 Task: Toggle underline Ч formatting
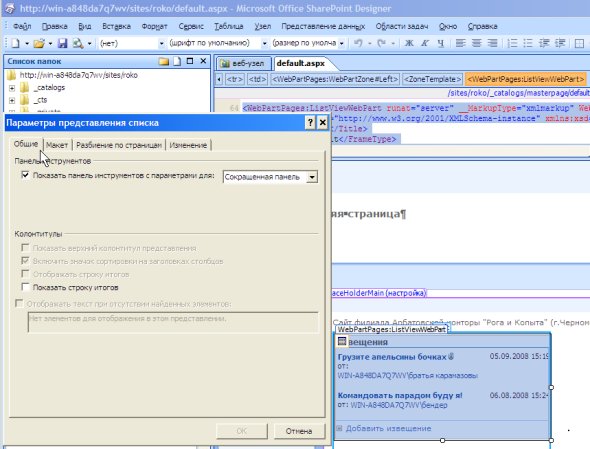click(x=441, y=43)
